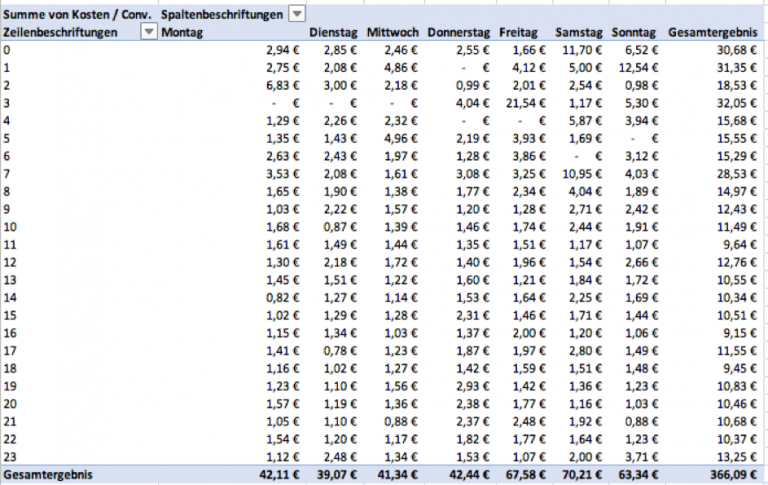Select the Donnerstag total 42,44 €
The width and height of the screenshot is (768, 485).
pos(469,475)
